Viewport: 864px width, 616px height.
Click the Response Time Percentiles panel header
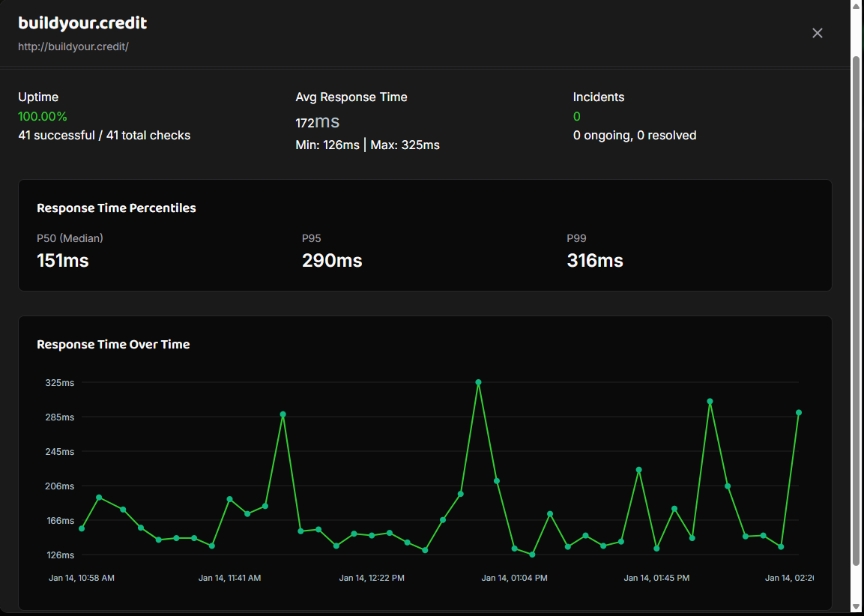coord(116,208)
